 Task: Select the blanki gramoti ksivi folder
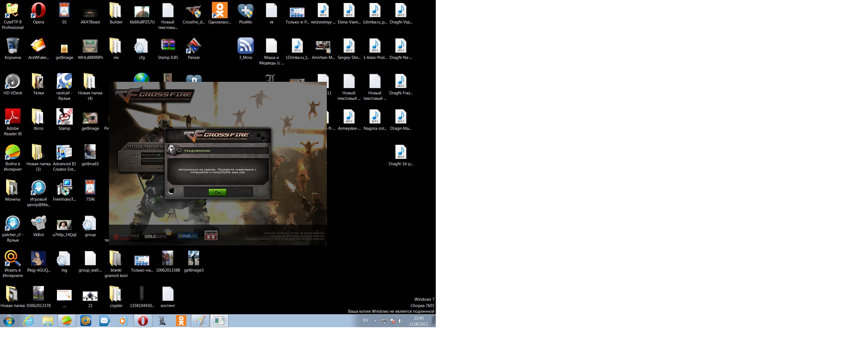(x=116, y=264)
